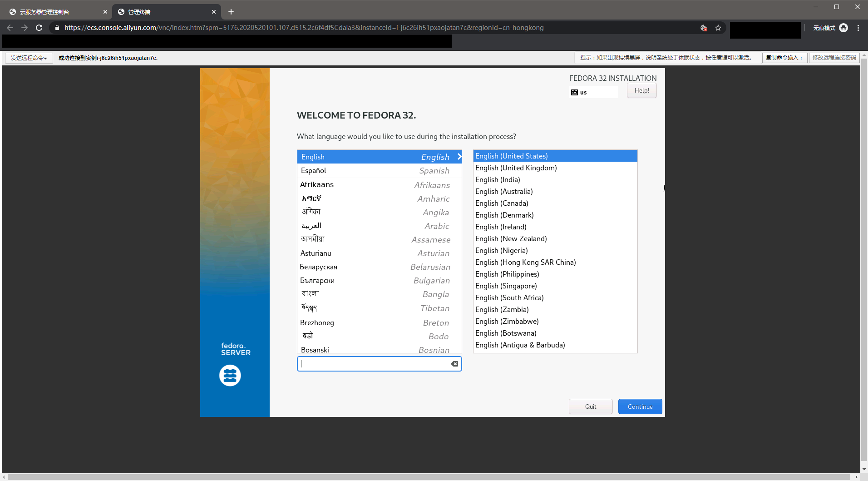This screenshot has height=481, width=868.
Task: Select Brezhoneg language
Action: click(x=380, y=322)
